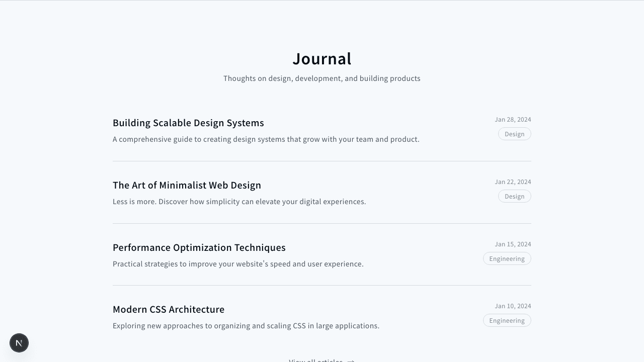Click the Journal page heading
The height and width of the screenshot is (362, 644).
pyautogui.click(x=322, y=59)
